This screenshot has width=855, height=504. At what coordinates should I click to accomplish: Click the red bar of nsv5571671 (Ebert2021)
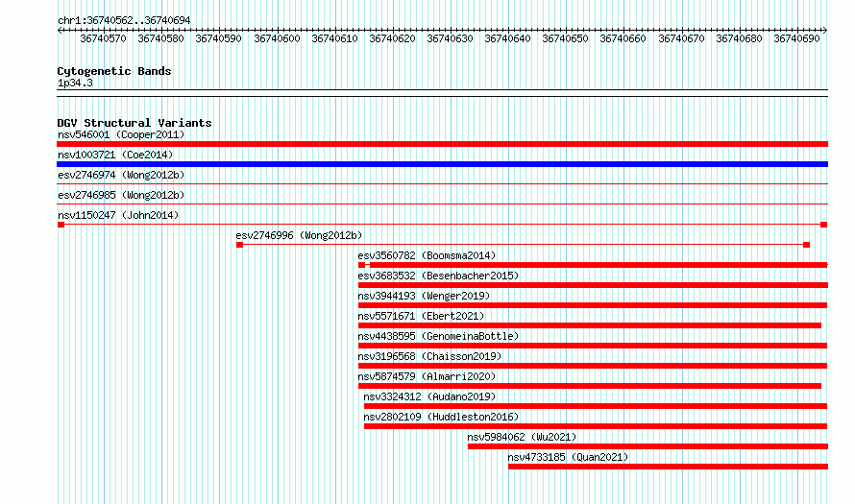590,325
